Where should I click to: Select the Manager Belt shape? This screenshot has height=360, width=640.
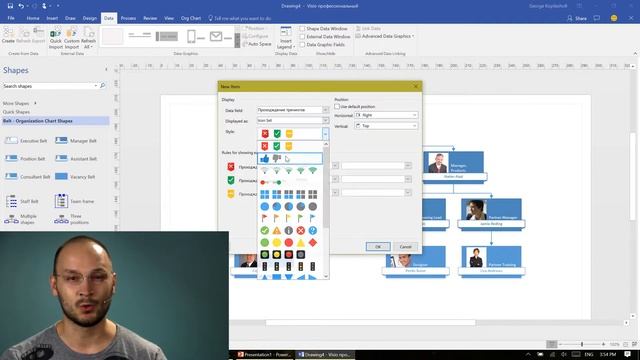tap(76, 141)
